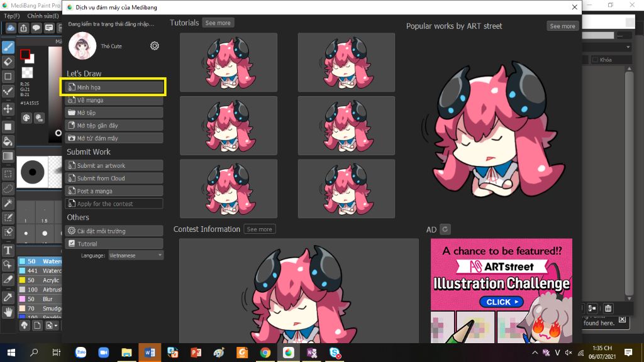Viewport: 644px width, 362px height.
Task: Select the Bucket fill tool
Action: pyautogui.click(x=8, y=141)
